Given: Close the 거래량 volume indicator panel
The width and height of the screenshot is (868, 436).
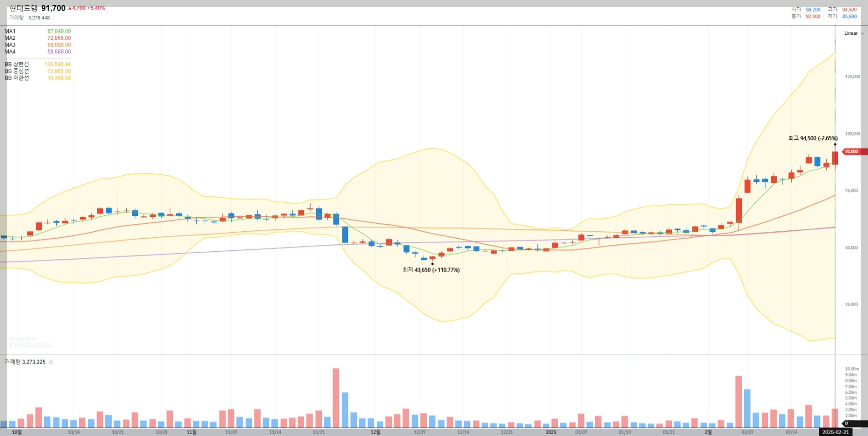Looking at the screenshot, I should [51, 362].
